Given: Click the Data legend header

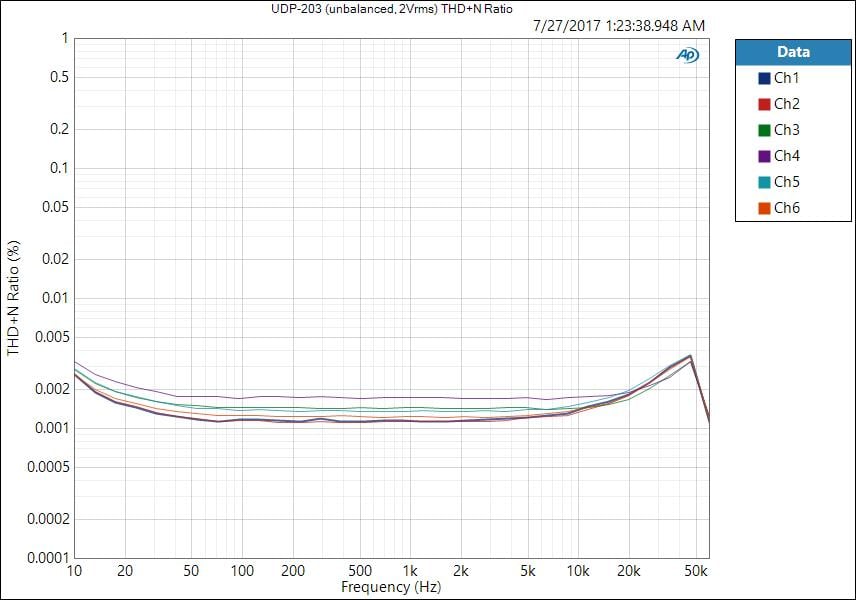Looking at the screenshot, I should point(794,52).
